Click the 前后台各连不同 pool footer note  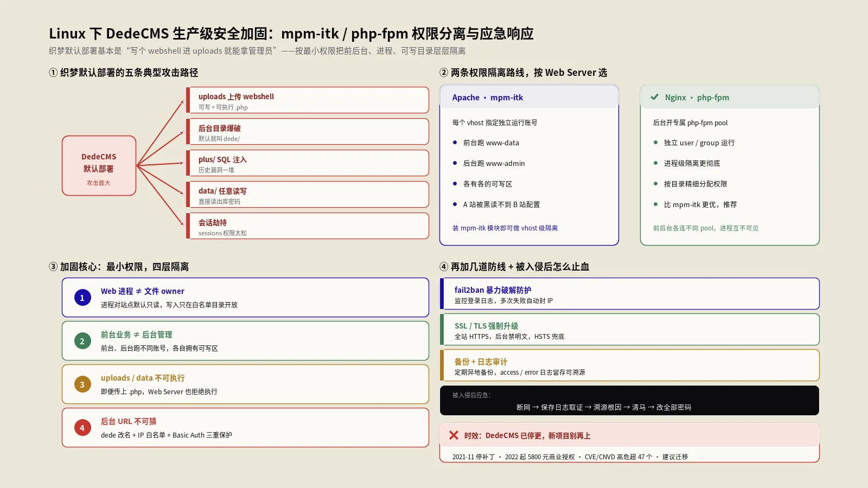[706, 228]
